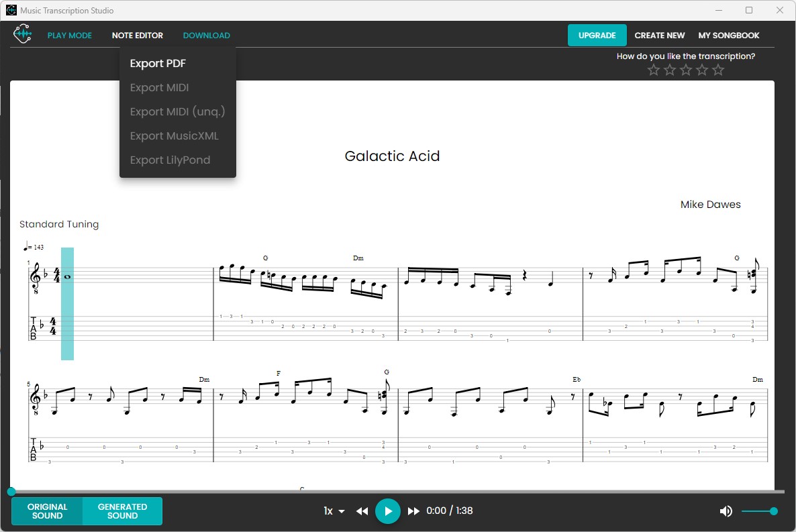Click the Upgrade button
The width and height of the screenshot is (796, 532).
click(597, 35)
